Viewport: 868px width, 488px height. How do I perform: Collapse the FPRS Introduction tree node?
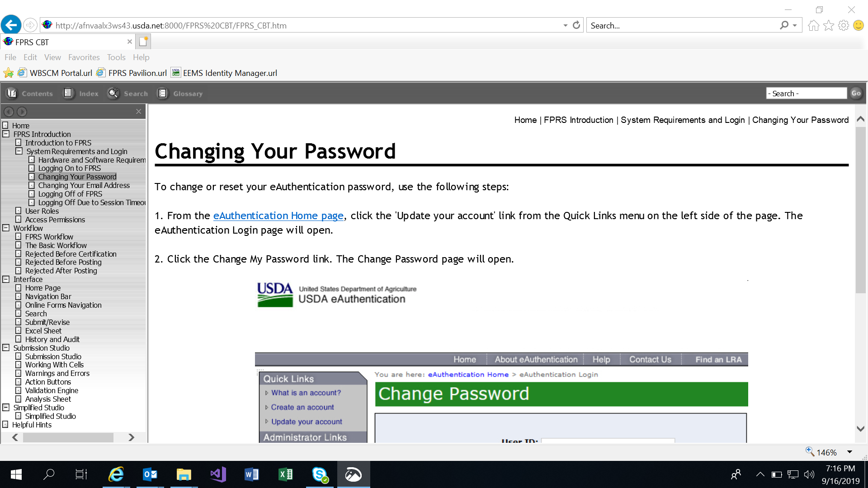(6, 134)
